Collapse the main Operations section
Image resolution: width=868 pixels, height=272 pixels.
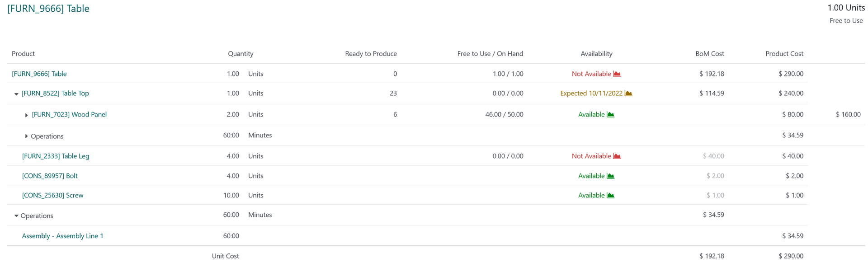pyautogui.click(x=16, y=216)
